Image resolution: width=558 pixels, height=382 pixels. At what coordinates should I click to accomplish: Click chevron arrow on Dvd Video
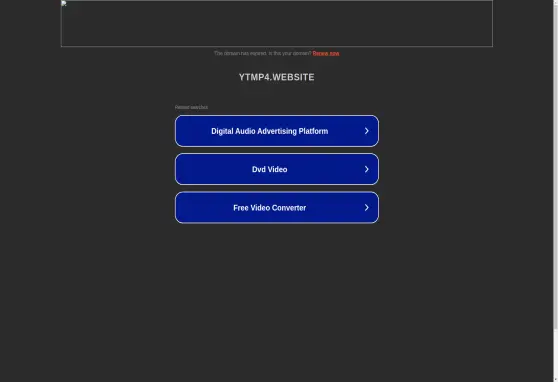coord(367,169)
